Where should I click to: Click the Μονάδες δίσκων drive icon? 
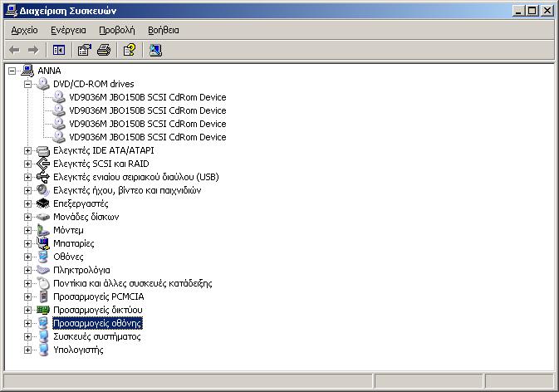[x=43, y=217]
